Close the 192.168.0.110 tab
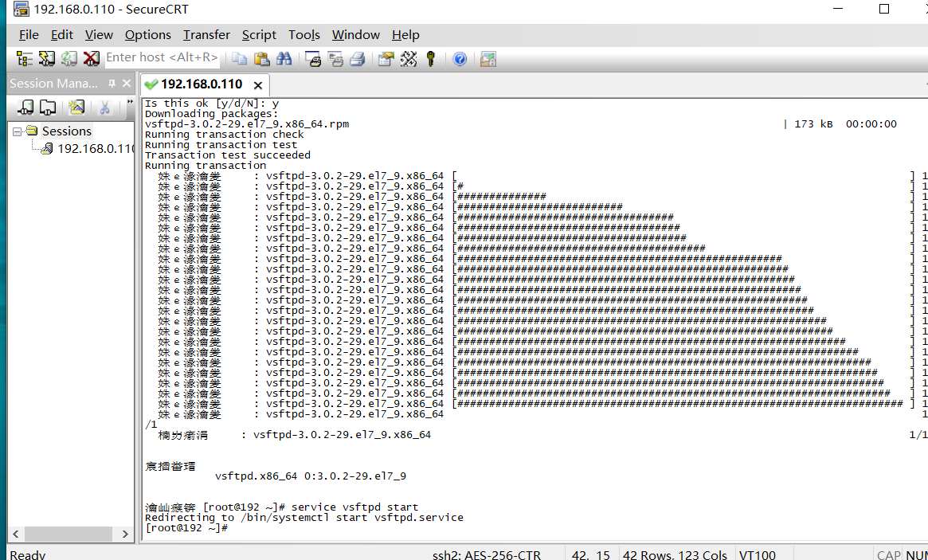 tap(258, 85)
